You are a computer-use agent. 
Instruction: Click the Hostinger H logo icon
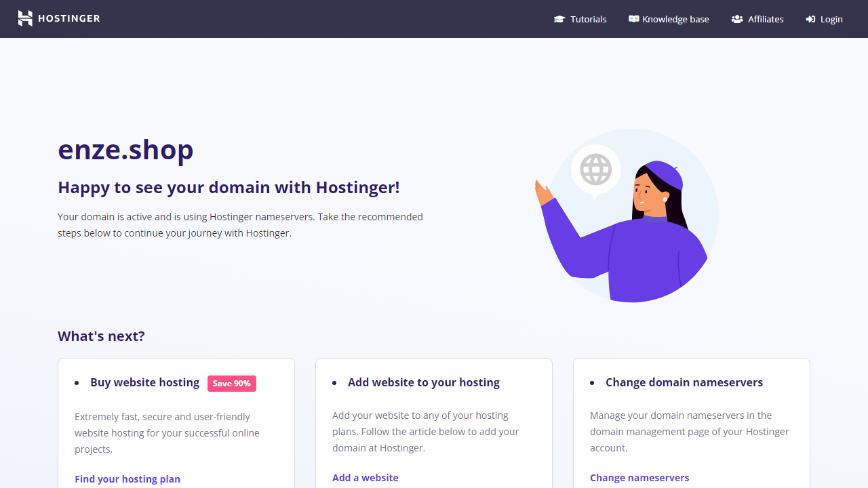tap(25, 18)
